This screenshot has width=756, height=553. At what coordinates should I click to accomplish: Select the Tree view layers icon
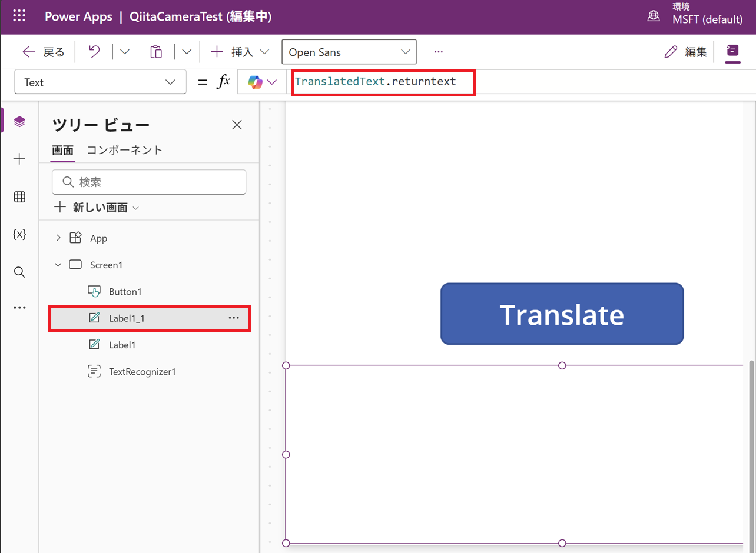[19, 122]
